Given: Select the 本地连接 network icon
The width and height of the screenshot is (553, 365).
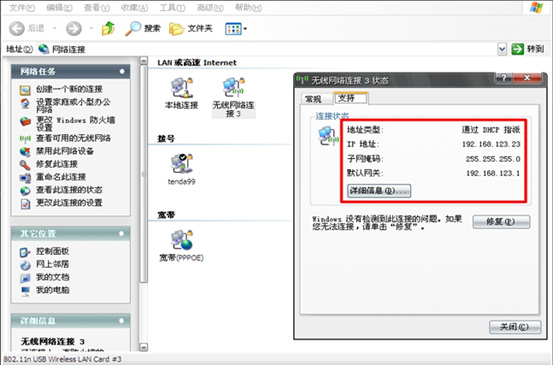Looking at the screenshot, I should pyautogui.click(x=182, y=87).
